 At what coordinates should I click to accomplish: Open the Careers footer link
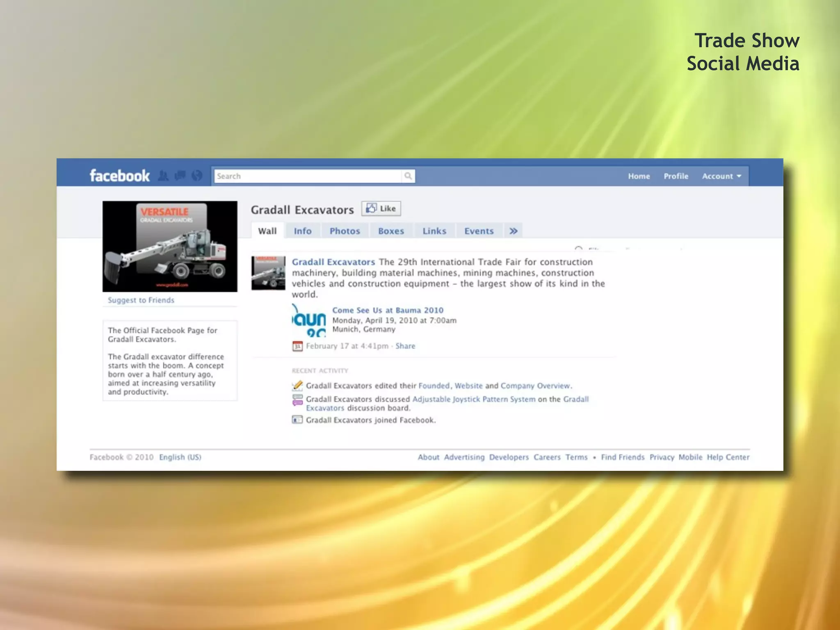547,457
